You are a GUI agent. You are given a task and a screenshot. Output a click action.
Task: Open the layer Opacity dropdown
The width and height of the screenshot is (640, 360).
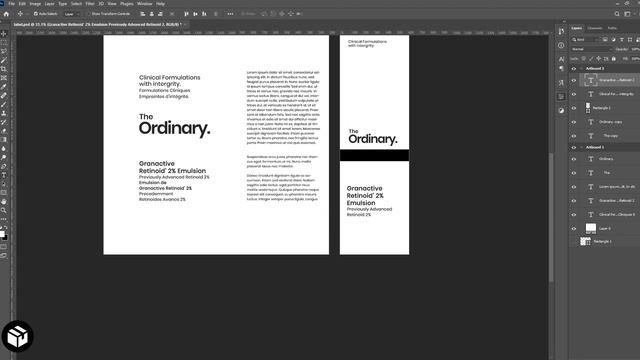coord(635,49)
